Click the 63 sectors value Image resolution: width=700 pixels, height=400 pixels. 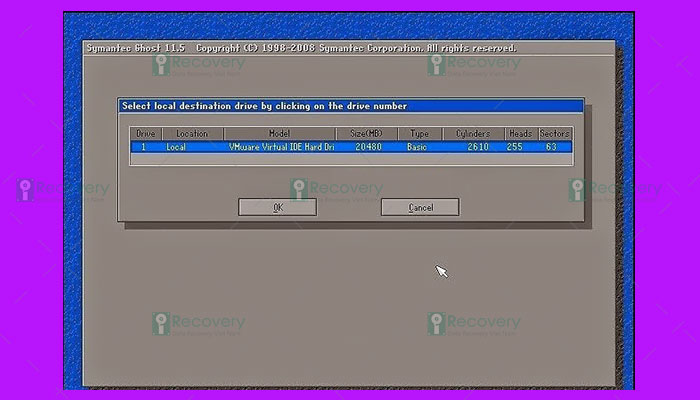(x=551, y=147)
